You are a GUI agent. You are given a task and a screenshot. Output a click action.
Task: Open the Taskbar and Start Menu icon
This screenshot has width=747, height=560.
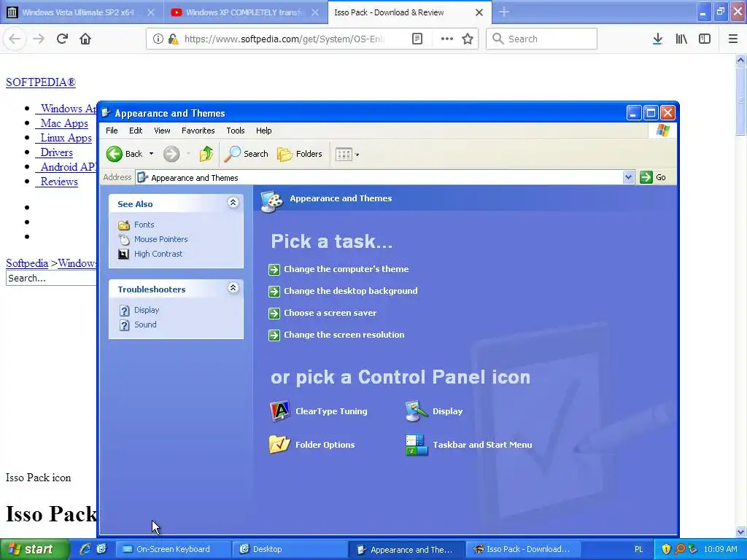tap(468, 444)
